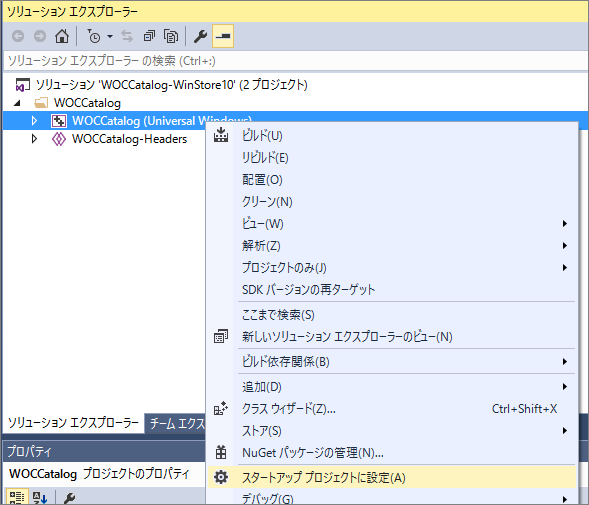Click the Alphabetical sort icon in Properties
The image size is (589, 505).
(40, 498)
